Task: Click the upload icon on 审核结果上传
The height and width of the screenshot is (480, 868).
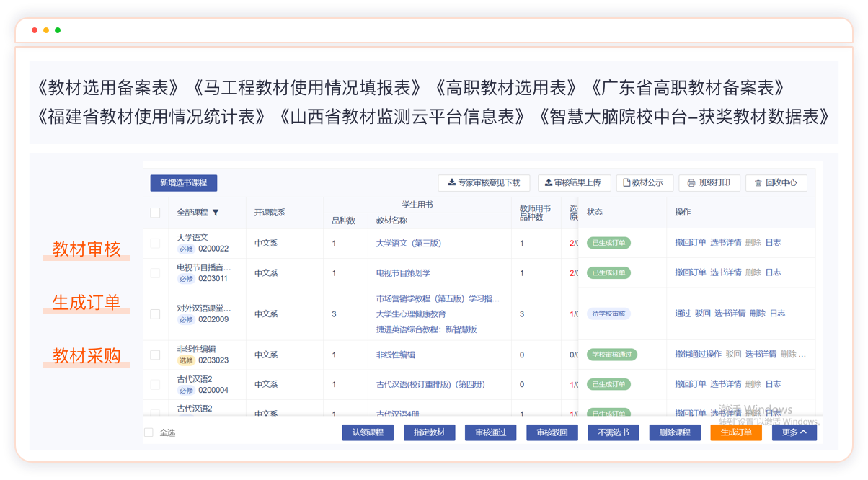Action: coord(548,183)
